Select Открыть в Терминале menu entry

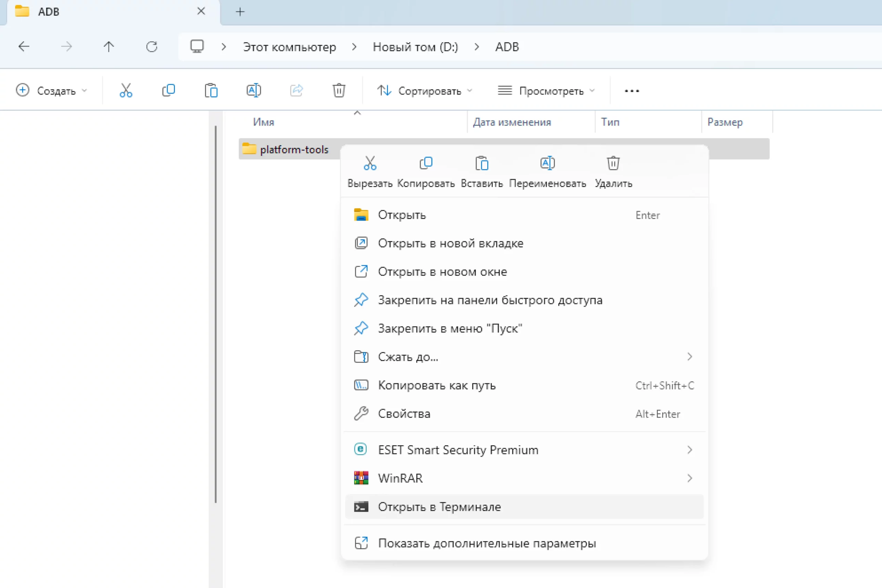(x=439, y=507)
